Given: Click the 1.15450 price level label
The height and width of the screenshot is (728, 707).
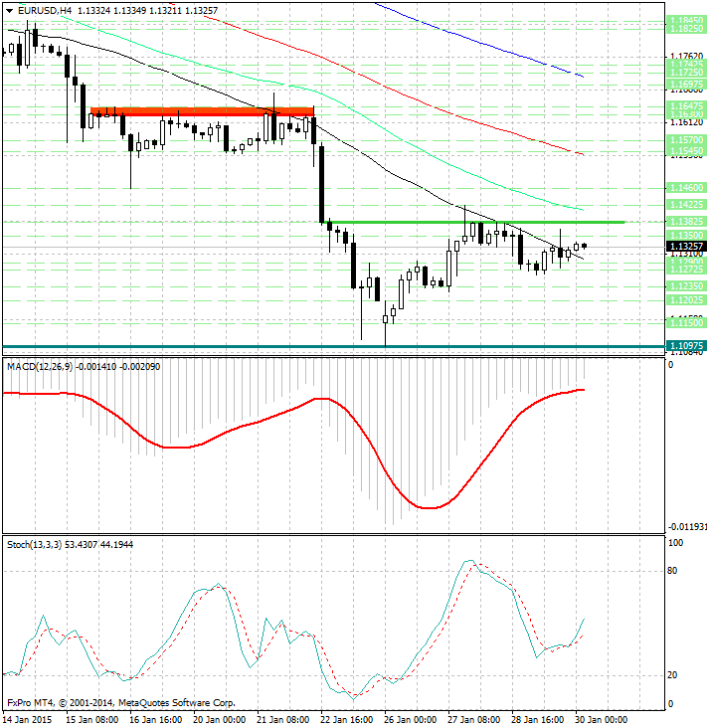Looking at the screenshot, I should 686,150.
